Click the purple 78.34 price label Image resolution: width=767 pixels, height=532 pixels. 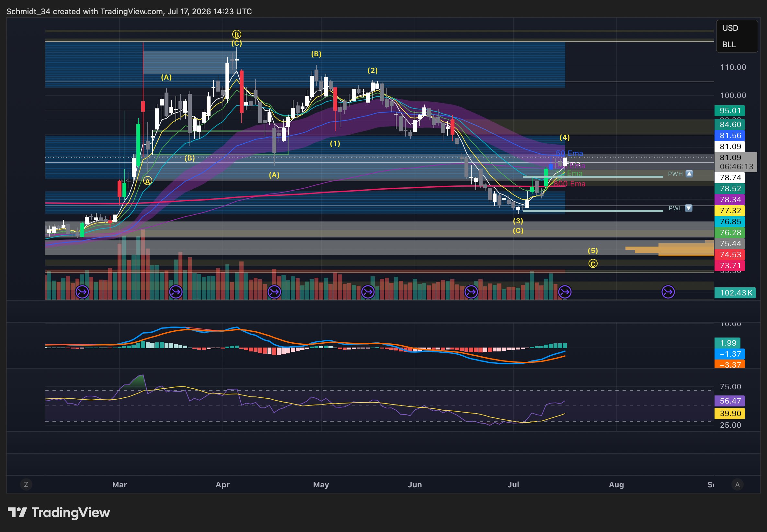(x=730, y=199)
